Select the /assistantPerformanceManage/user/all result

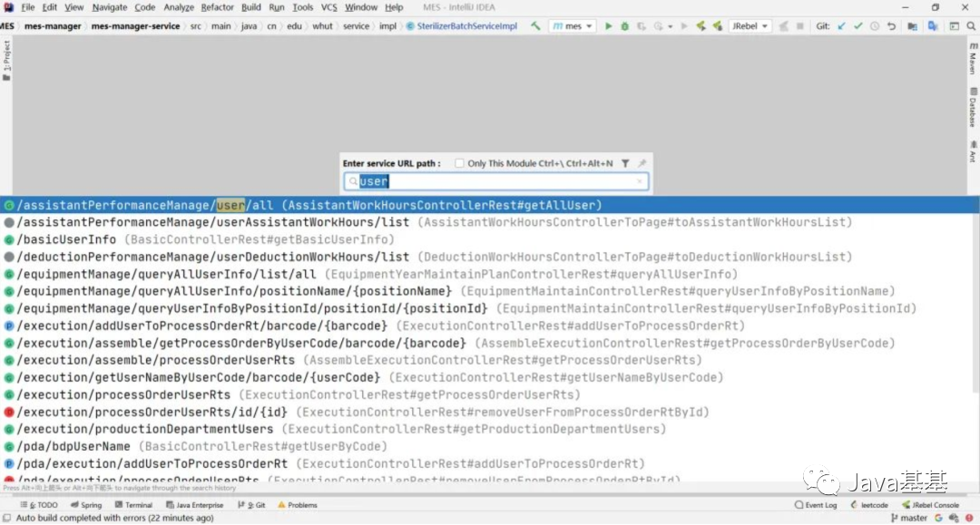coord(489,206)
